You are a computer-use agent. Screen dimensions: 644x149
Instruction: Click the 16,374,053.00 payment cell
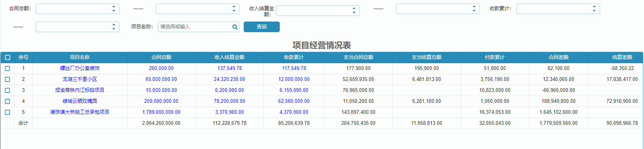coord(495,112)
